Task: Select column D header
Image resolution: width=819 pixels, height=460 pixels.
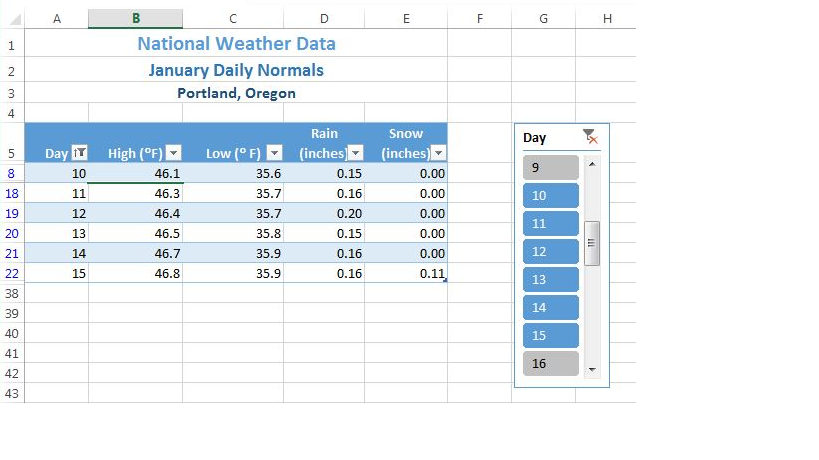Action: [x=324, y=19]
